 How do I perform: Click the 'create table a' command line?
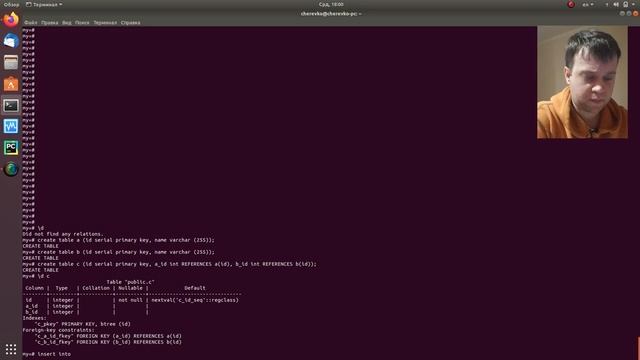click(x=118, y=240)
